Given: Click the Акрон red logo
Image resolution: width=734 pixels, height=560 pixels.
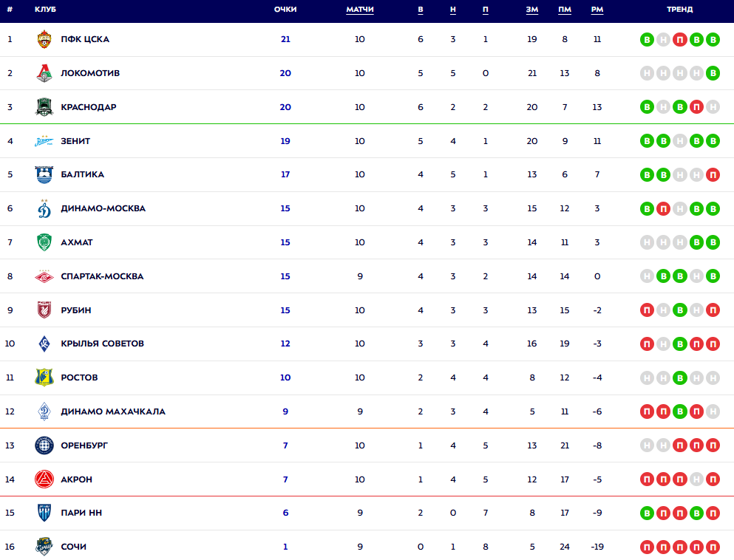Looking at the screenshot, I should (x=44, y=479).
